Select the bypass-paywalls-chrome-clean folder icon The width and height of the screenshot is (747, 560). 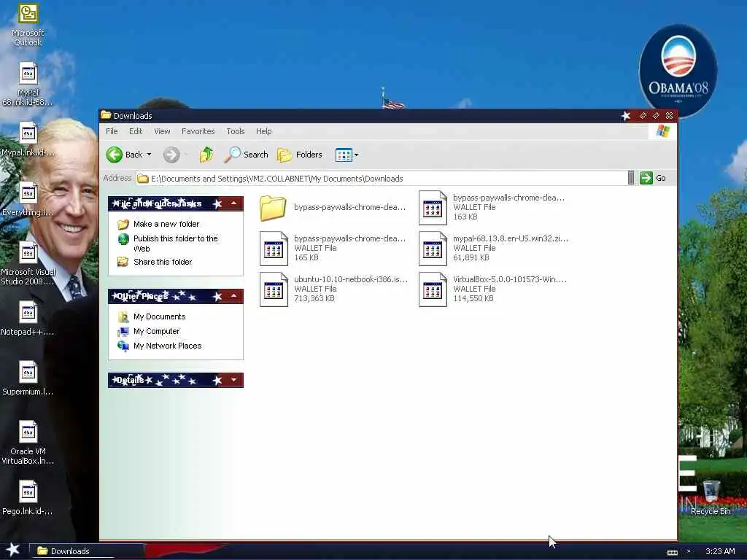(273, 208)
